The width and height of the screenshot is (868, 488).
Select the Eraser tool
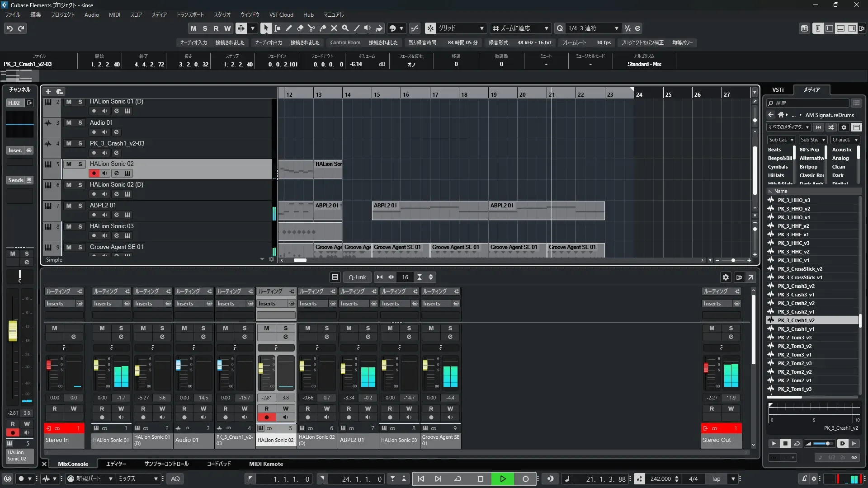point(300,28)
